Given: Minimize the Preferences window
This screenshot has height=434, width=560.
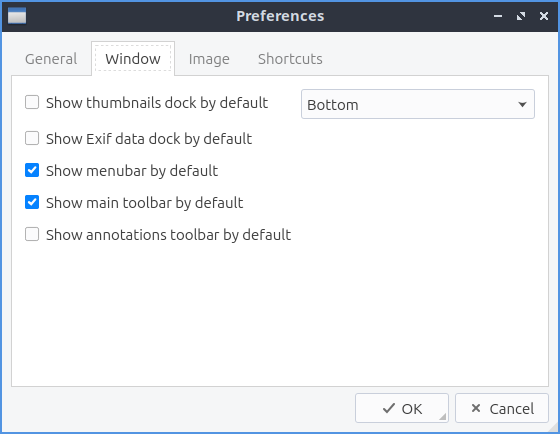Looking at the screenshot, I should point(498,16).
